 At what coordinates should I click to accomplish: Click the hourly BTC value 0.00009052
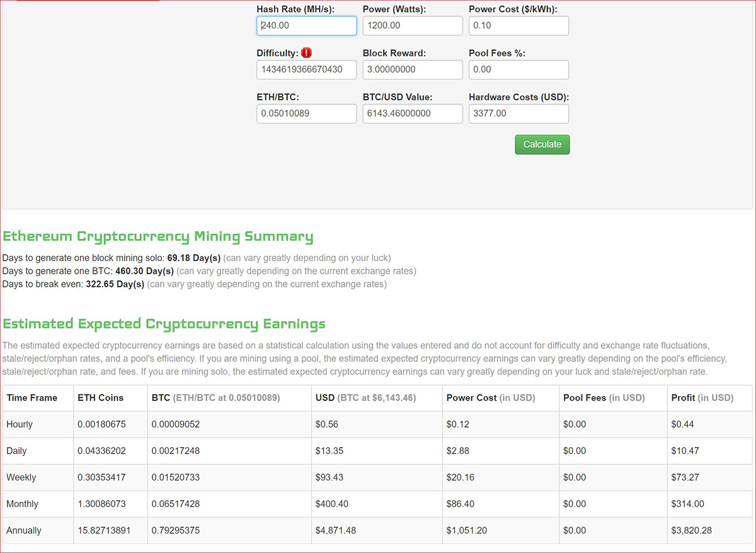[176, 424]
